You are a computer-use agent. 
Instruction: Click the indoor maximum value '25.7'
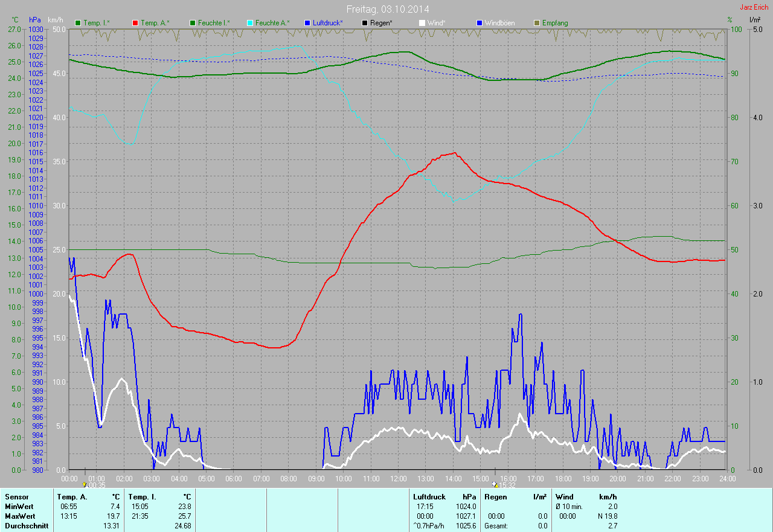(x=184, y=516)
